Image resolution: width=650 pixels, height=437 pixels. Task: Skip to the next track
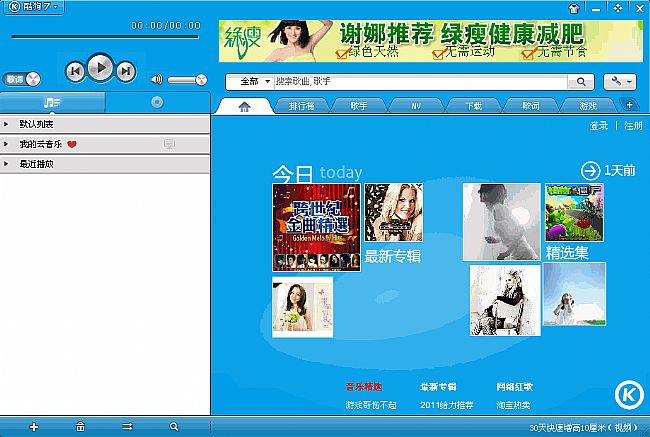pos(126,71)
